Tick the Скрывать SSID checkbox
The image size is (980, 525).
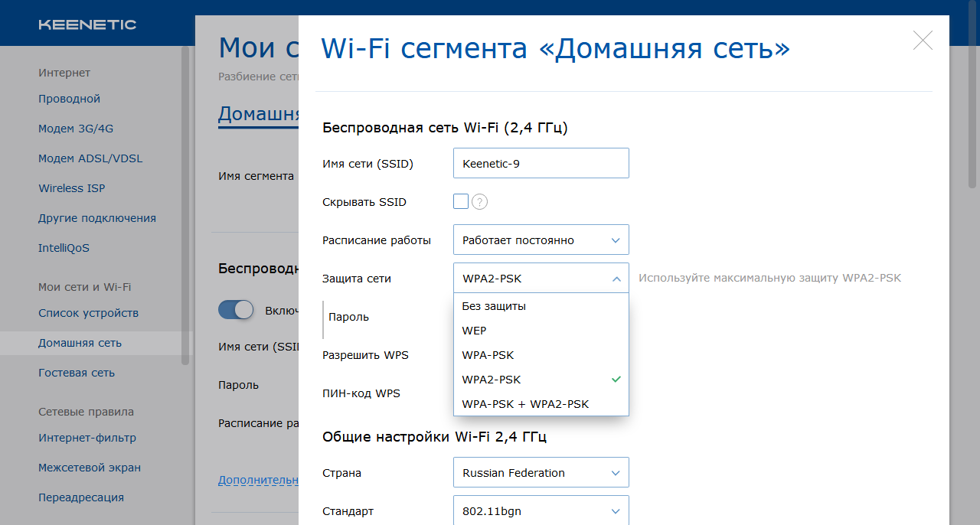pos(461,201)
